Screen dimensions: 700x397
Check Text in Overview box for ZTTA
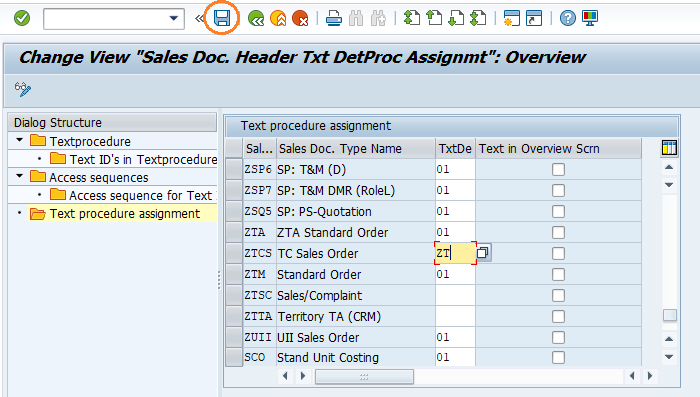coord(558,316)
